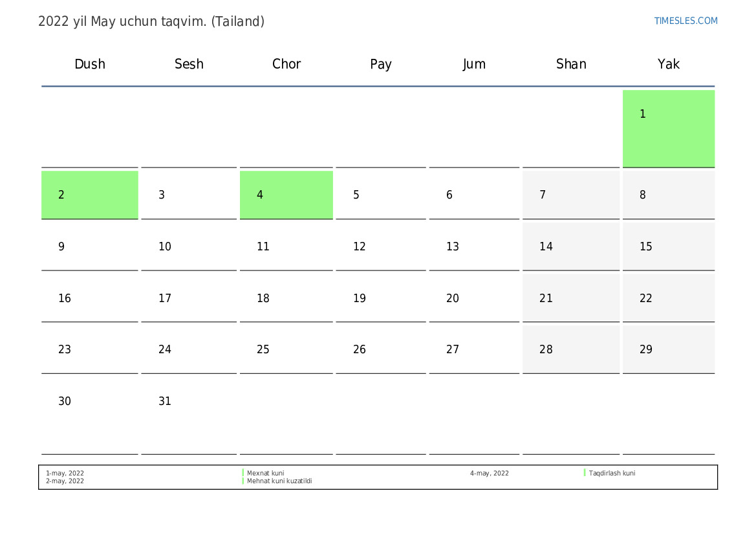
Task: Click the highlighted May 4 date cell
Action: [286, 195]
